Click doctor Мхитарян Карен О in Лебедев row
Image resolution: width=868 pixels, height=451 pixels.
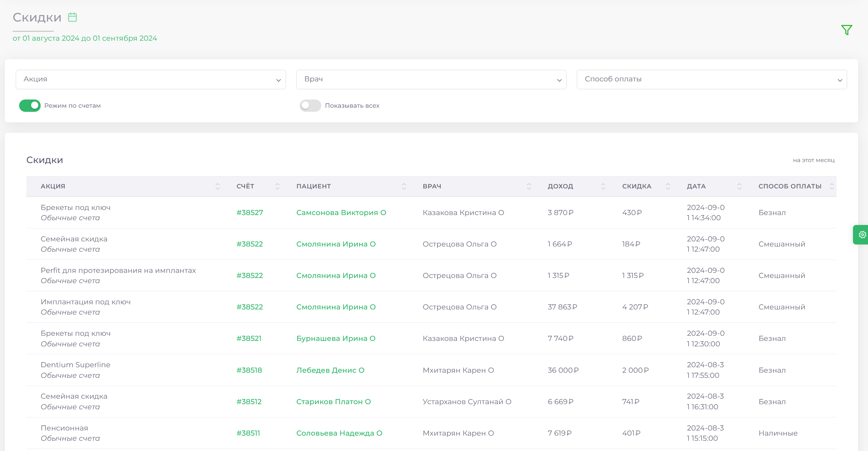tap(458, 370)
